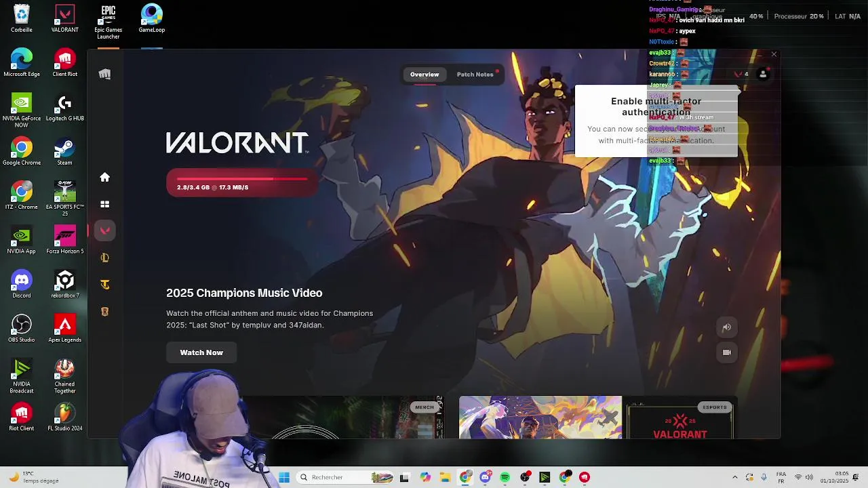Select League of Legends sidebar icon

click(104, 258)
